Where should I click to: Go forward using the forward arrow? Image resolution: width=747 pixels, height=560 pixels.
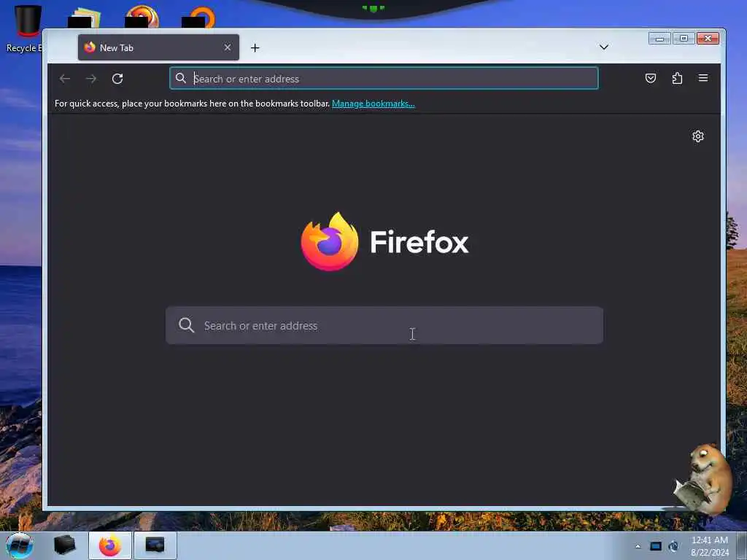[91, 79]
